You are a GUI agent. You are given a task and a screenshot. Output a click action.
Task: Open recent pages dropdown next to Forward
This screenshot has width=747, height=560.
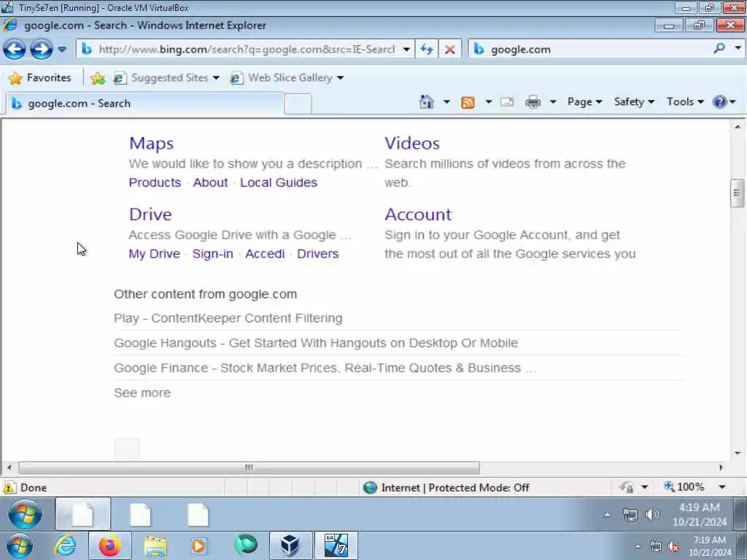pyautogui.click(x=62, y=49)
